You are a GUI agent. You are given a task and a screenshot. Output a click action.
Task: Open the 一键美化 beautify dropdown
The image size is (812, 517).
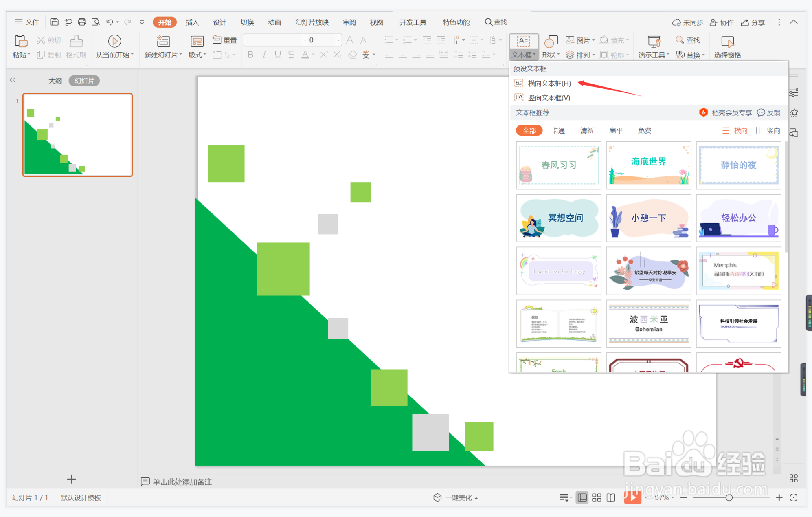click(456, 497)
